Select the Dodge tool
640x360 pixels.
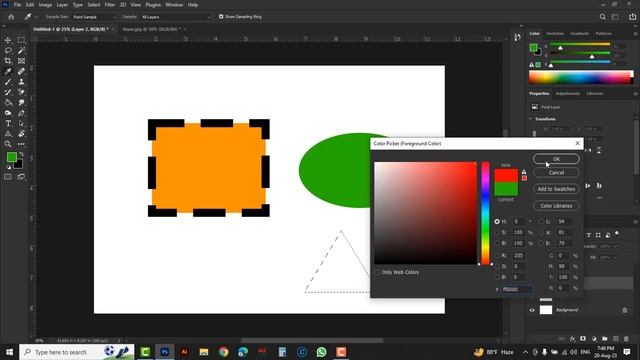pyautogui.click(x=8, y=113)
